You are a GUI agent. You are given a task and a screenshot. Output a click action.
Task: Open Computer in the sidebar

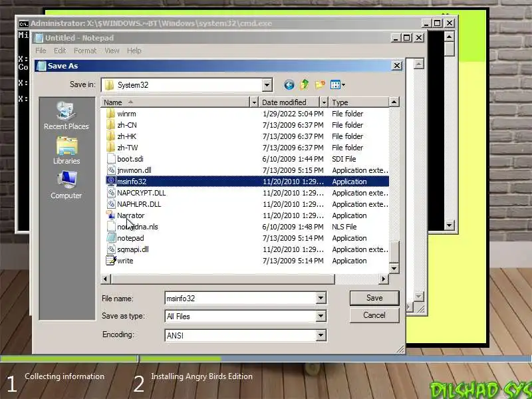coord(66,186)
